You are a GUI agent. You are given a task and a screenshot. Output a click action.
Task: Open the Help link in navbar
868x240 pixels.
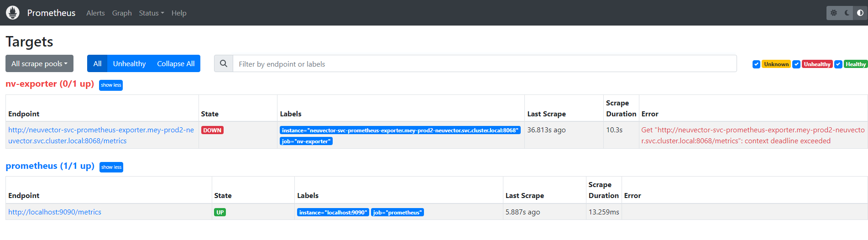pyautogui.click(x=179, y=13)
